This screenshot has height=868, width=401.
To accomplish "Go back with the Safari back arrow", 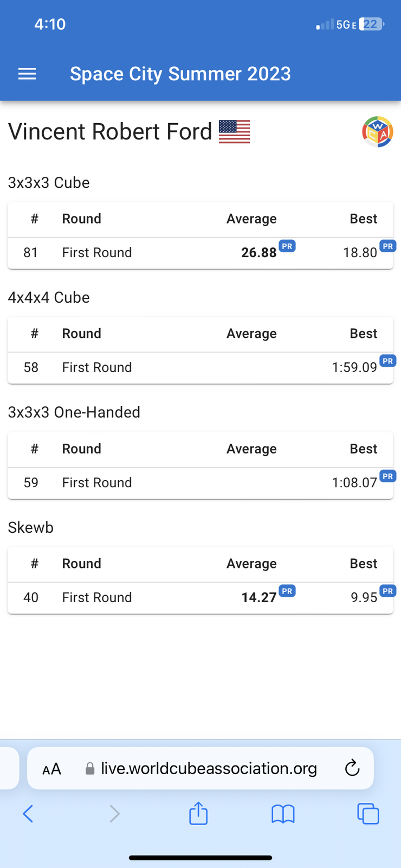I will (x=28, y=814).
